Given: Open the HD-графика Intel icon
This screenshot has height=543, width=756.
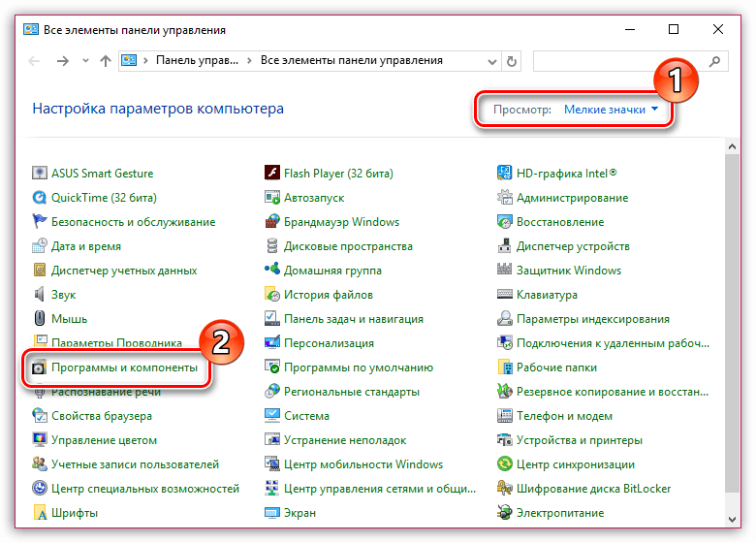Looking at the screenshot, I should [x=504, y=173].
